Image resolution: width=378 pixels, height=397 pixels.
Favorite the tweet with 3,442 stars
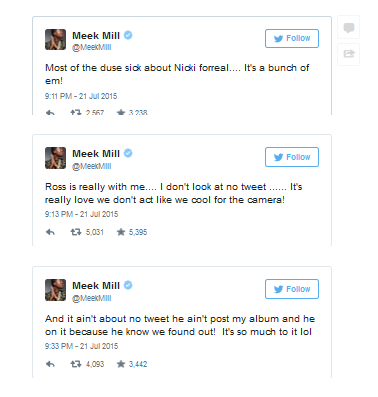click(121, 364)
